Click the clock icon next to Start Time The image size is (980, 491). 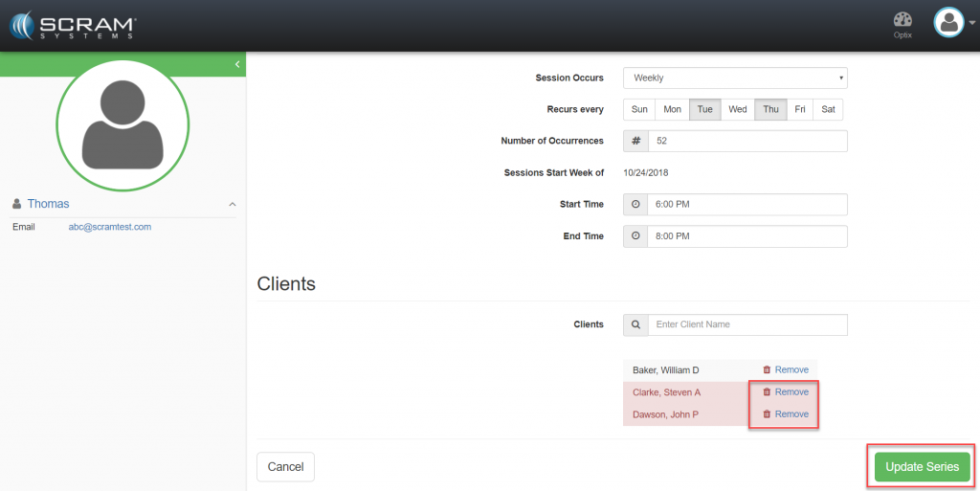click(x=635, y=205)
